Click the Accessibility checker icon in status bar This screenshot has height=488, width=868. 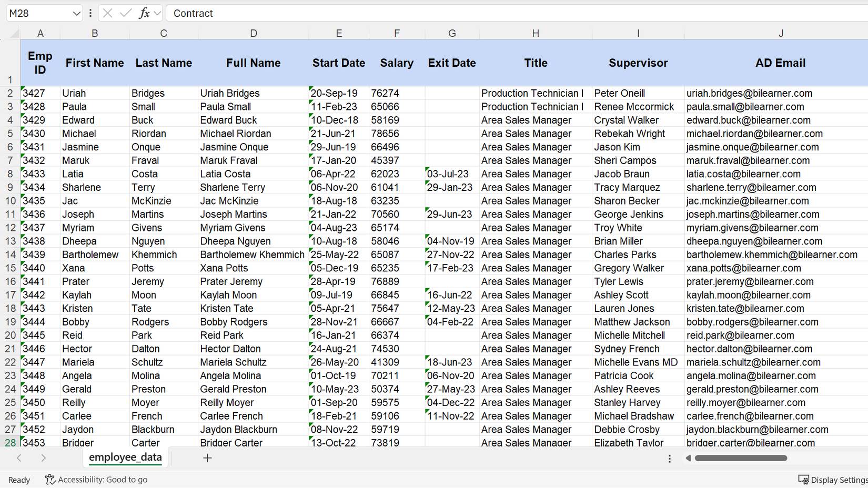[50, 480]
